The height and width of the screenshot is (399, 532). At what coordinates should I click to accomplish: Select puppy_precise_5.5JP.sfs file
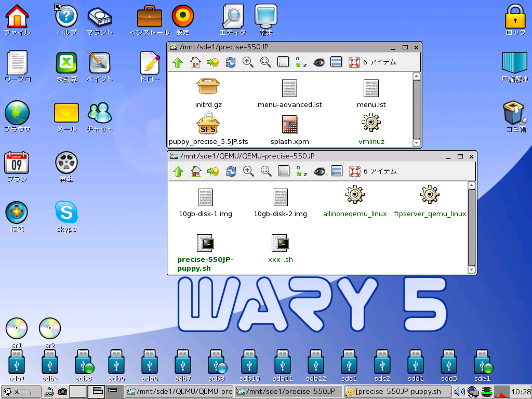point(208,129)
